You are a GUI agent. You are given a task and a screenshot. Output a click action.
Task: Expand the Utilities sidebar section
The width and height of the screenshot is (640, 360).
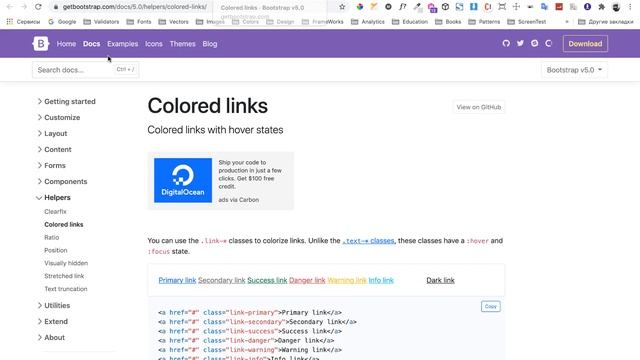54,305
